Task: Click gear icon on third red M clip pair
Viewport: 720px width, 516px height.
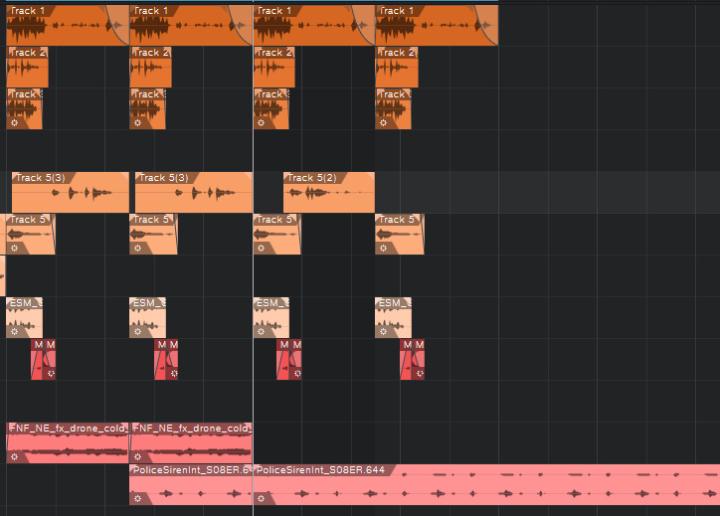Action: [x=297, y=374]
